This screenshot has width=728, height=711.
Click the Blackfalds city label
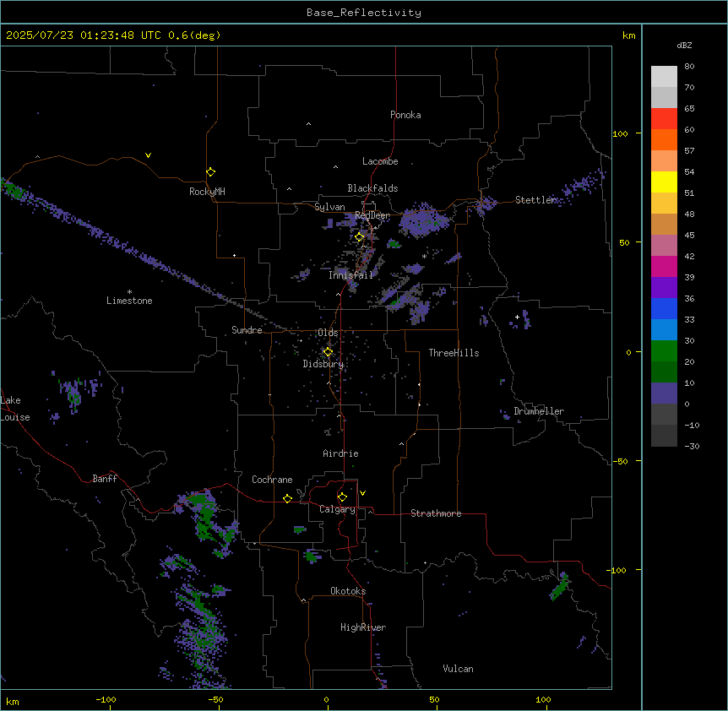[372, 188]
